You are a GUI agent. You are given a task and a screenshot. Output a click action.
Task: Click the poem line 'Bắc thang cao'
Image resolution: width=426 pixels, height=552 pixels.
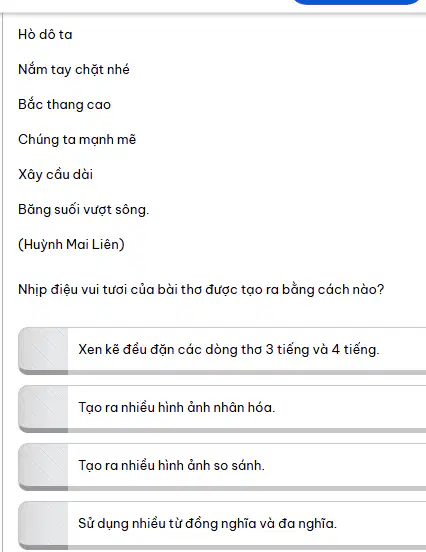[64, 105]
